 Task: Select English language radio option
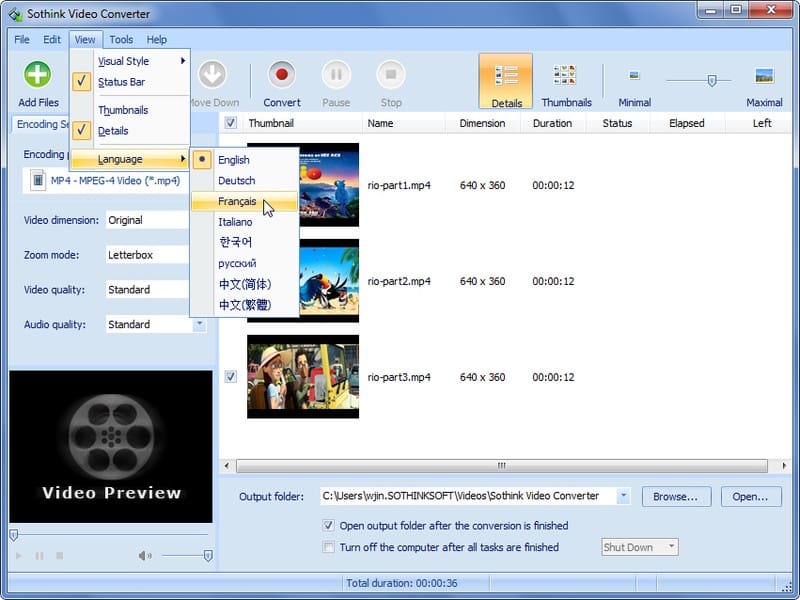[202, 160]
